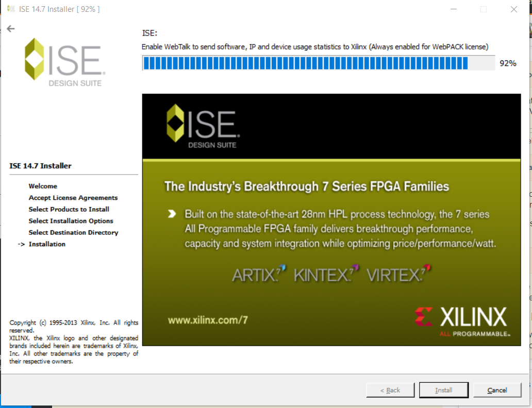Click the ISE 14.7 Installer heading
Image resolution: width=532 pixels, height=408 pixels.
coord(40,166)
